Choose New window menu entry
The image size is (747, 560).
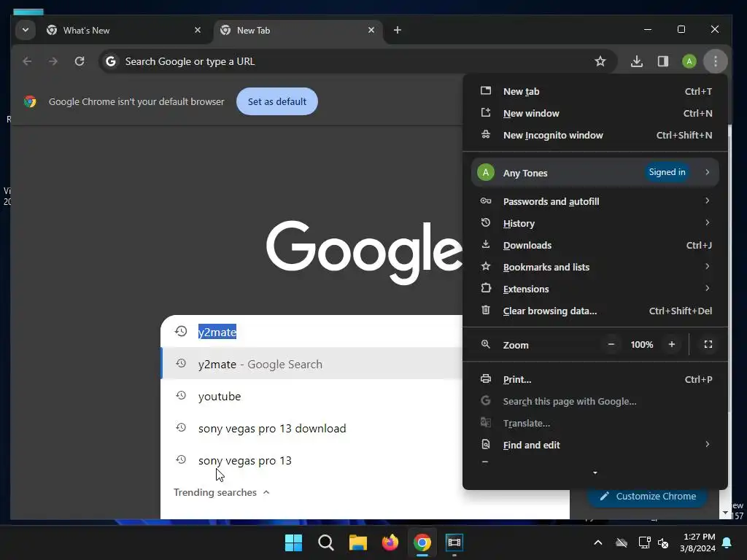pos(595,113)
